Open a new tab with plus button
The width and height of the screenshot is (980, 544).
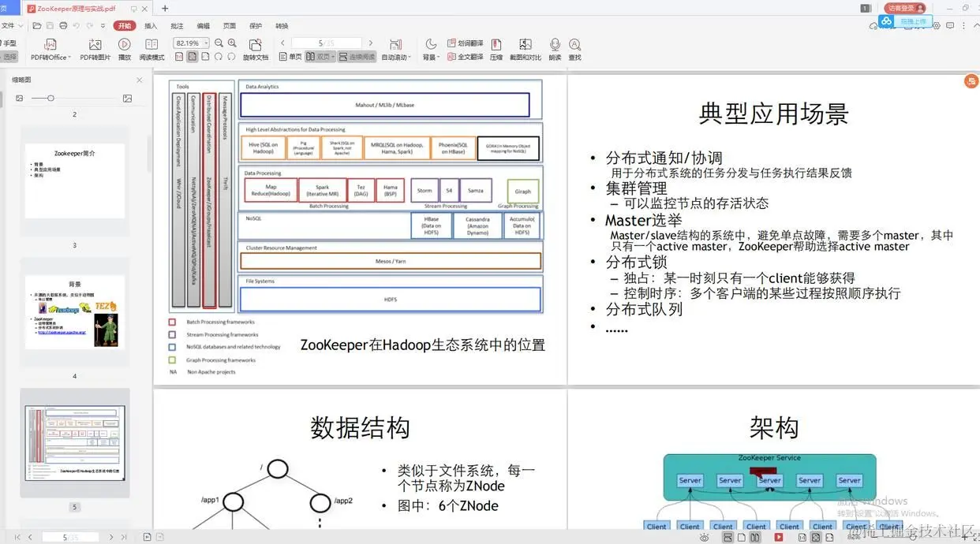click(x=165, y=8)
